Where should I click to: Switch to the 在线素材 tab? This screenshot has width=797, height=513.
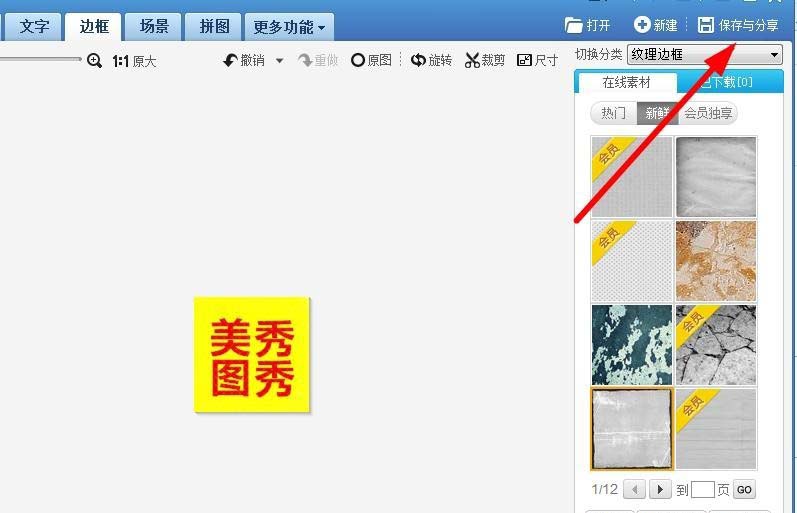[626, 82]
